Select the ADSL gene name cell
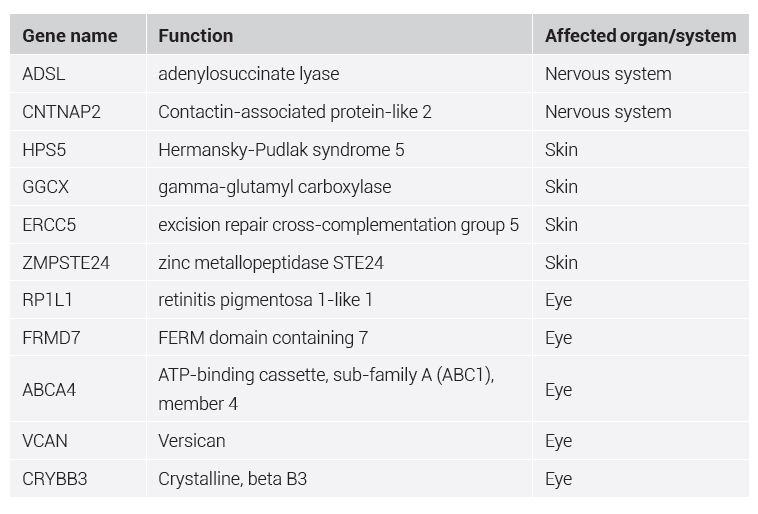The image size is (758, 514). 45,74
